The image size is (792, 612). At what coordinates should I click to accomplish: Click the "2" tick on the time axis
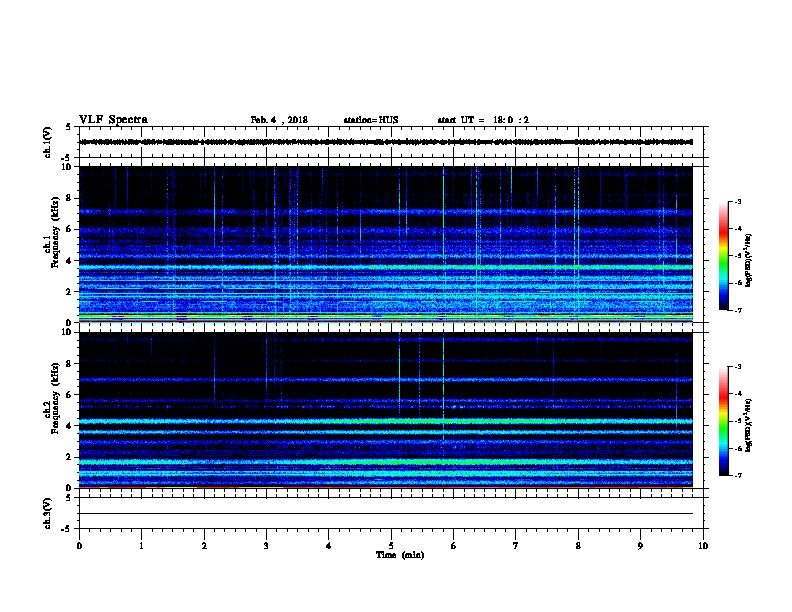(x=204, y=546)
